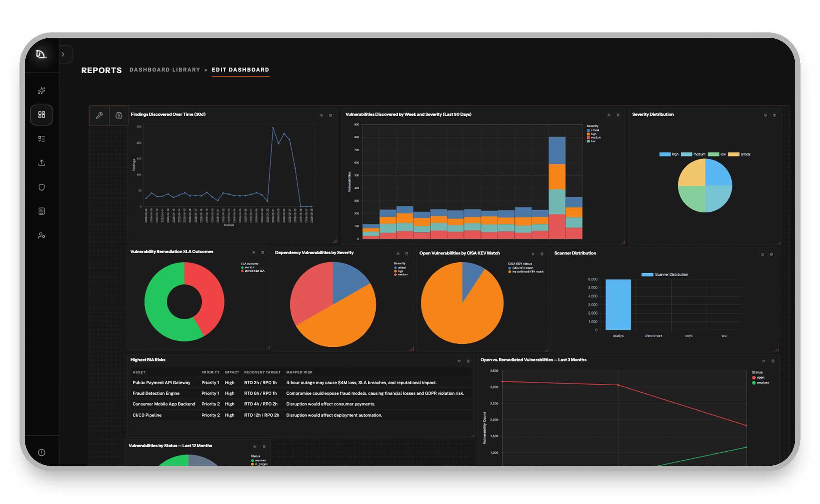Open the upload sidebar icon
This screenshot has height=504, width=820.
[x=41, y=163]
